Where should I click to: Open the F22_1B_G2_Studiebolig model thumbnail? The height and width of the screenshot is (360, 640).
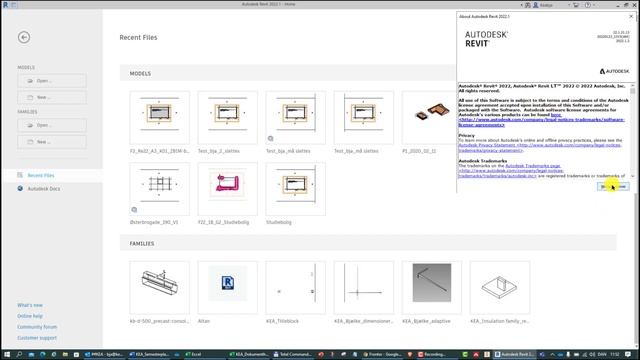[x=228, y=189]
